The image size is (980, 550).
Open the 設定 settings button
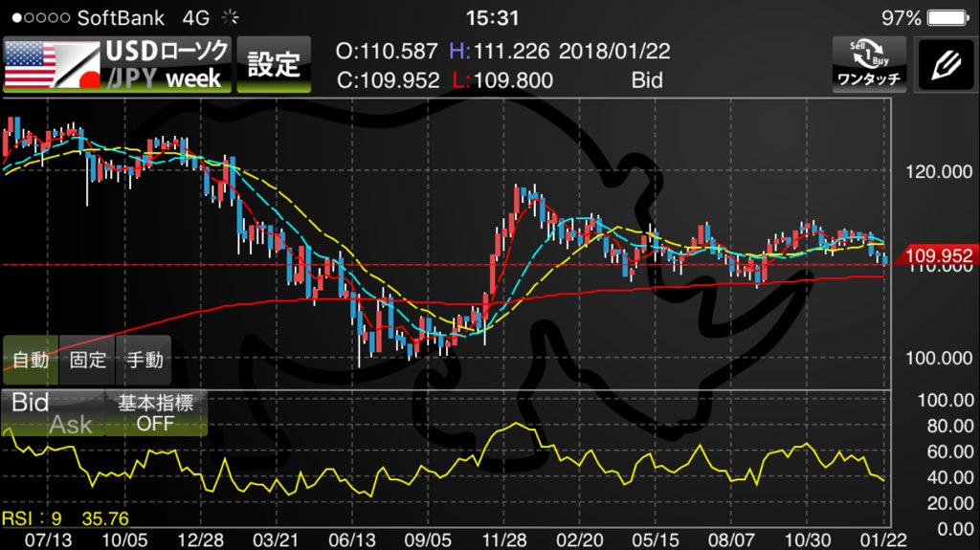(274, 65)
